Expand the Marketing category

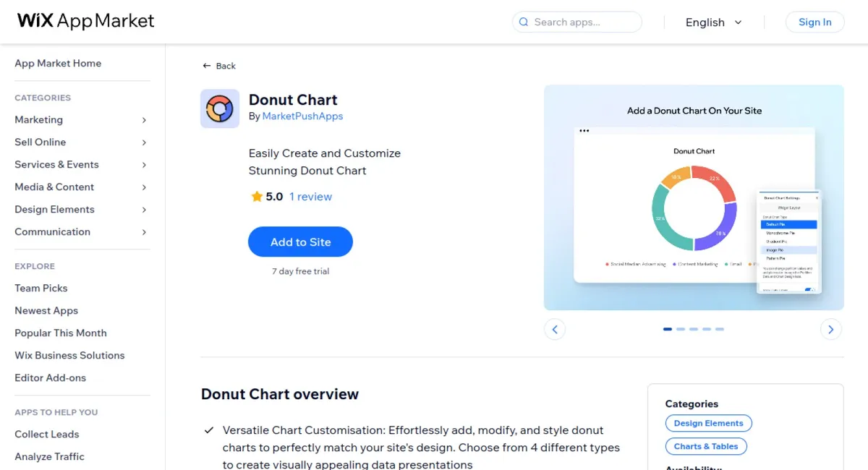pos(38,119)
